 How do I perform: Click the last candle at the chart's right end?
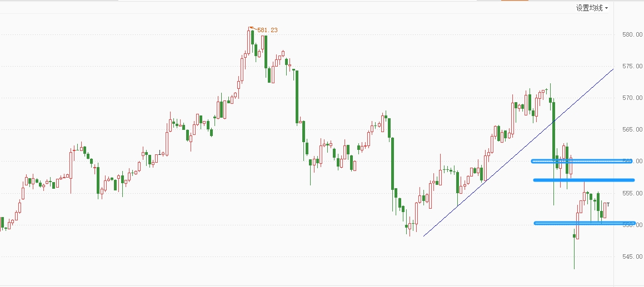click(x=605, y=209)
